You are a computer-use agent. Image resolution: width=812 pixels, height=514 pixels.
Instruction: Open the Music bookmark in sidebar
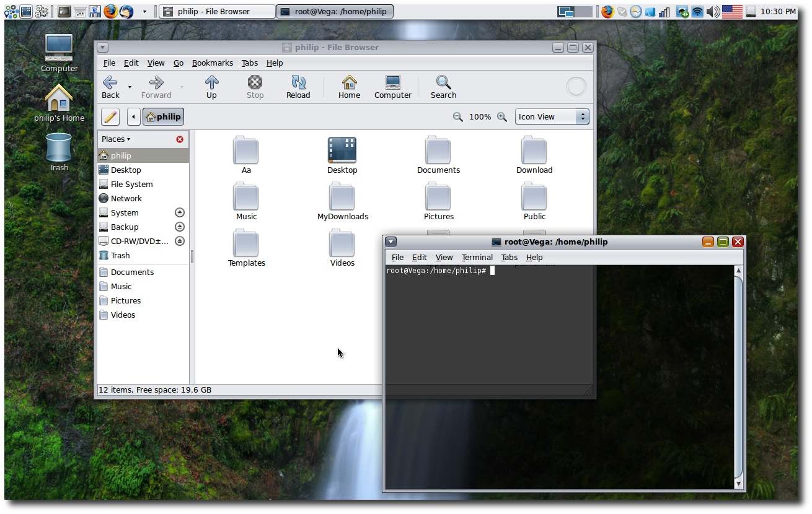pos(143,286)
